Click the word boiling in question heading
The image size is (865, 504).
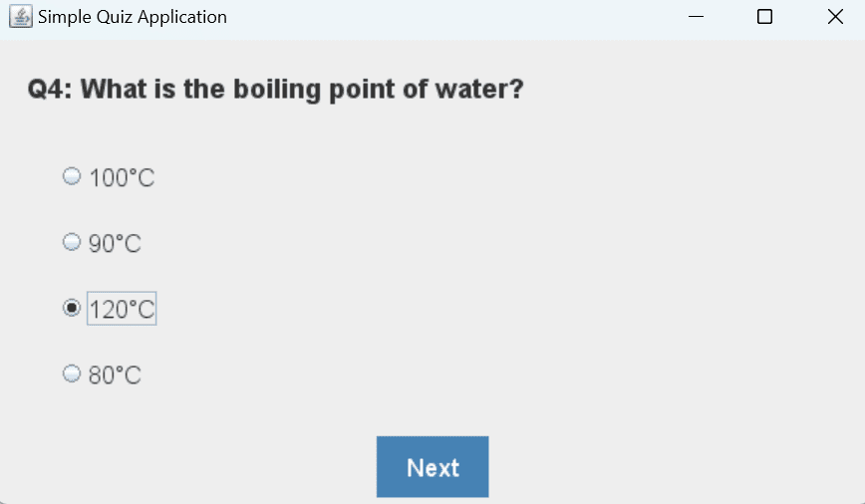coord(277,90)
